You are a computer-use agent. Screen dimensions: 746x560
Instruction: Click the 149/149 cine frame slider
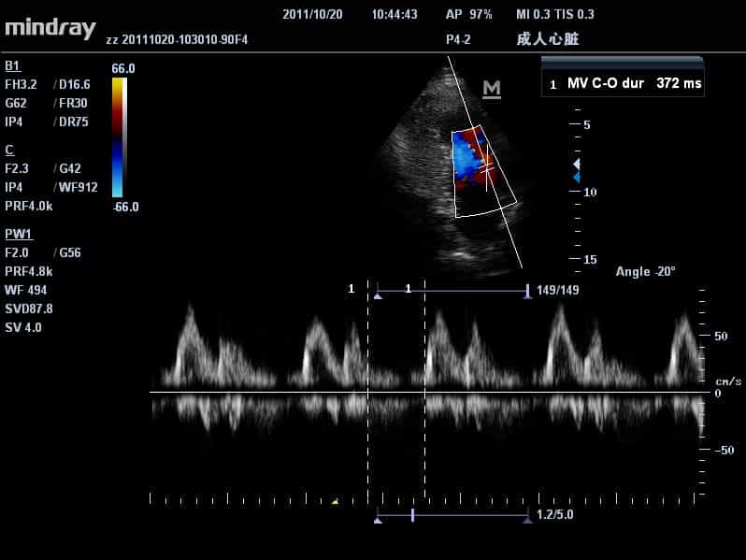click(452, 291)
